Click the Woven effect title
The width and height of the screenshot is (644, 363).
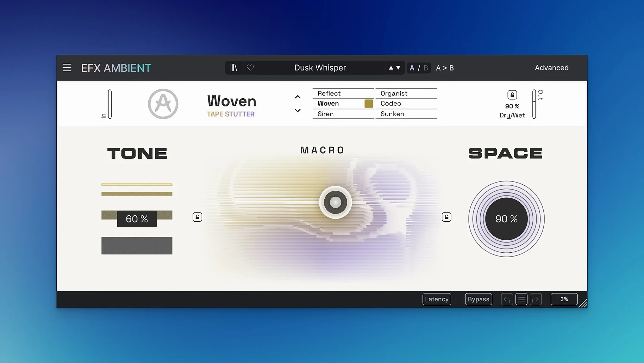pos(232,101)
